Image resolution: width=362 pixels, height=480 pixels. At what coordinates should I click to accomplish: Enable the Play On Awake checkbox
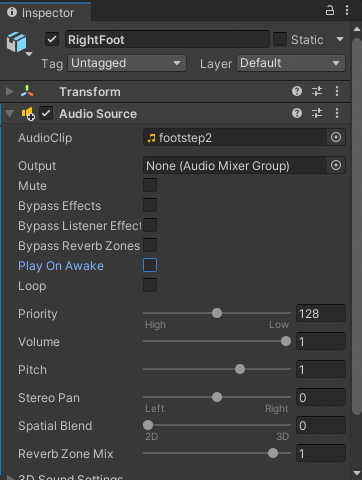[x=150, y=265]
